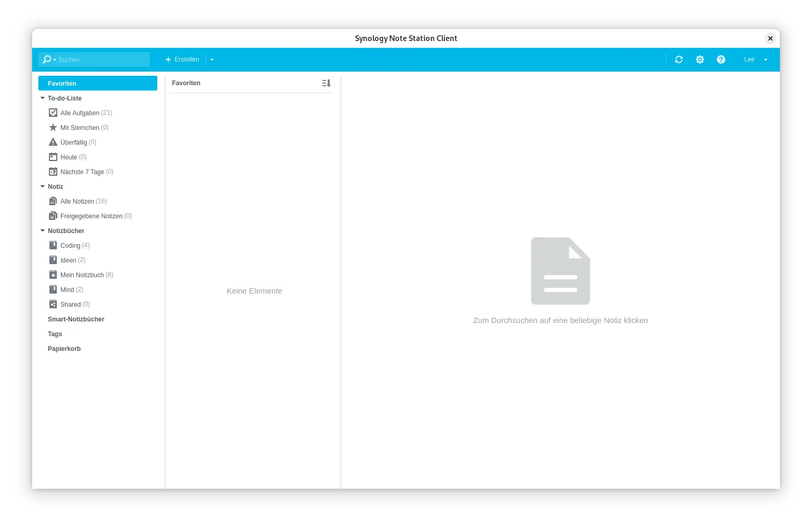Select the Favoriten sidebar tab
The height and width of the screenshot is (524, 812).
click(x=98, y=83)
